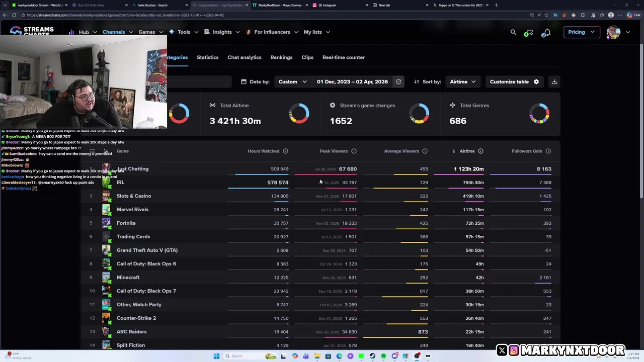Image resolution: width=644 pixels, height=362 pixels.
Task: Click the IRL hours watched value 578 574
Action: point(278,183)
